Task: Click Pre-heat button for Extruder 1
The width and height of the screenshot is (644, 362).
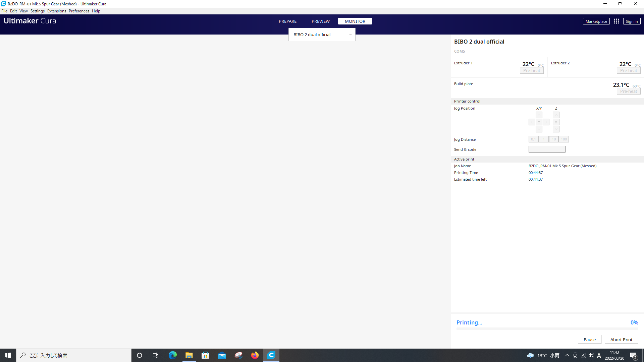Action: pos(531,70)
